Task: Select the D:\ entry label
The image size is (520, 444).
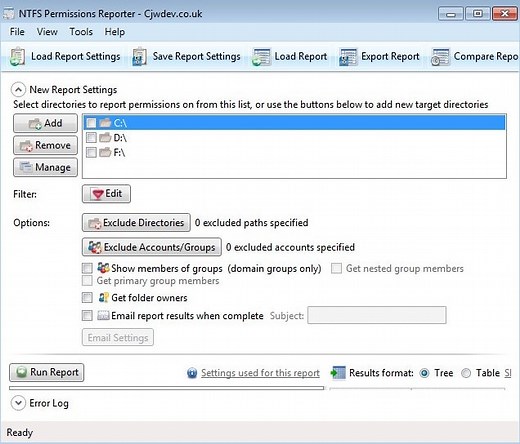Action: click(x=120, y=138)
